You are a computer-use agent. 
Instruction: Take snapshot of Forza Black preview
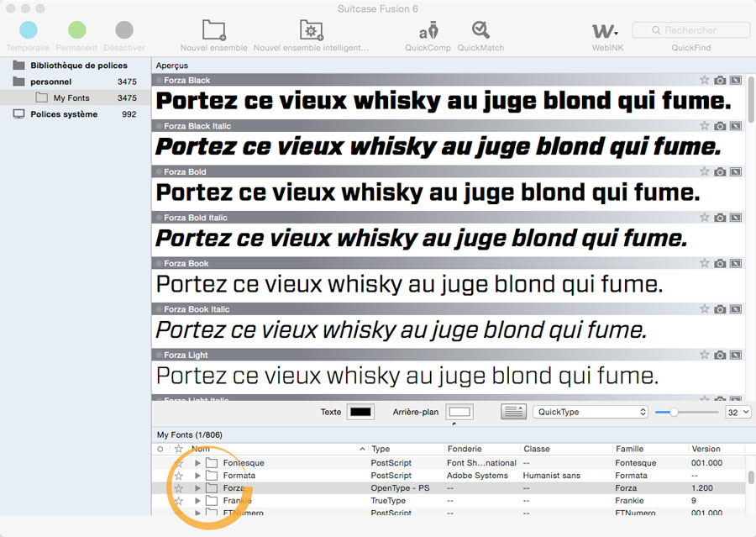[720, 80]
